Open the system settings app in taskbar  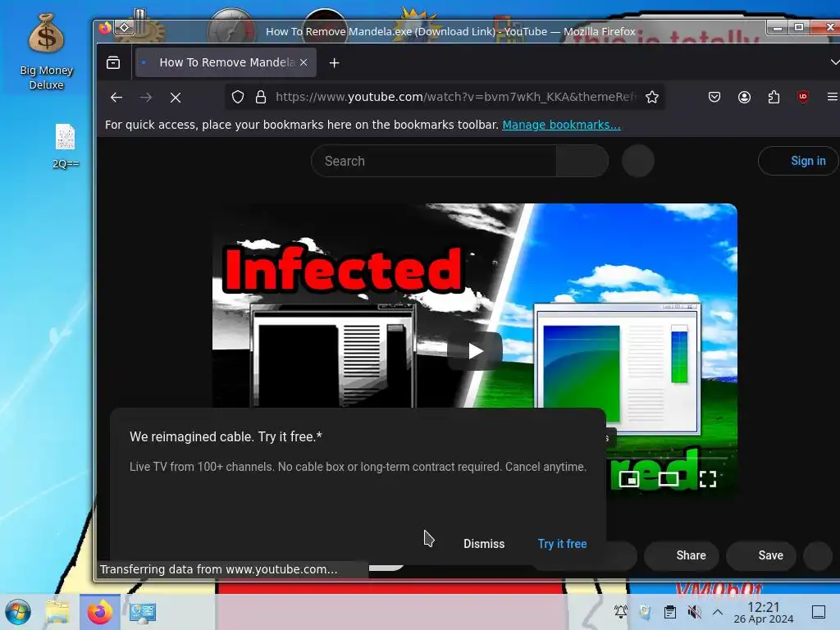click(142, 612)
